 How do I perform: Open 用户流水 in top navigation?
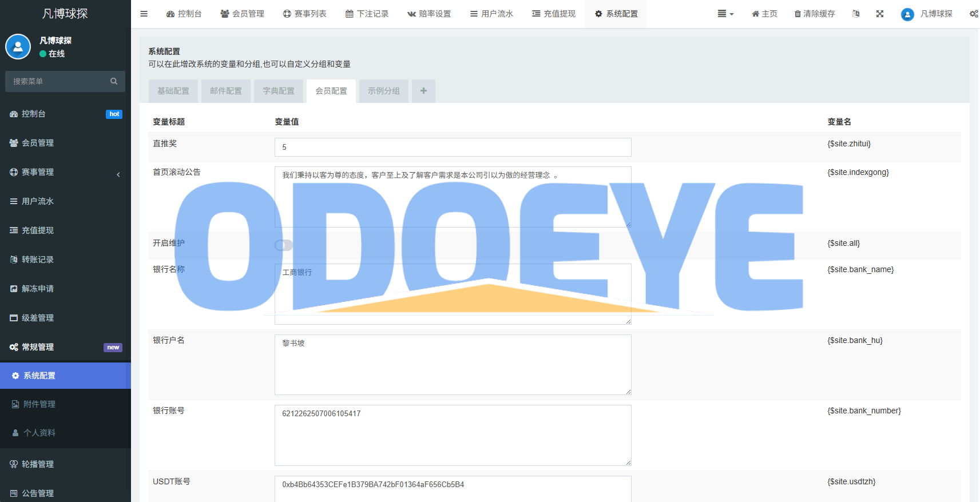[x=491, y=14]
